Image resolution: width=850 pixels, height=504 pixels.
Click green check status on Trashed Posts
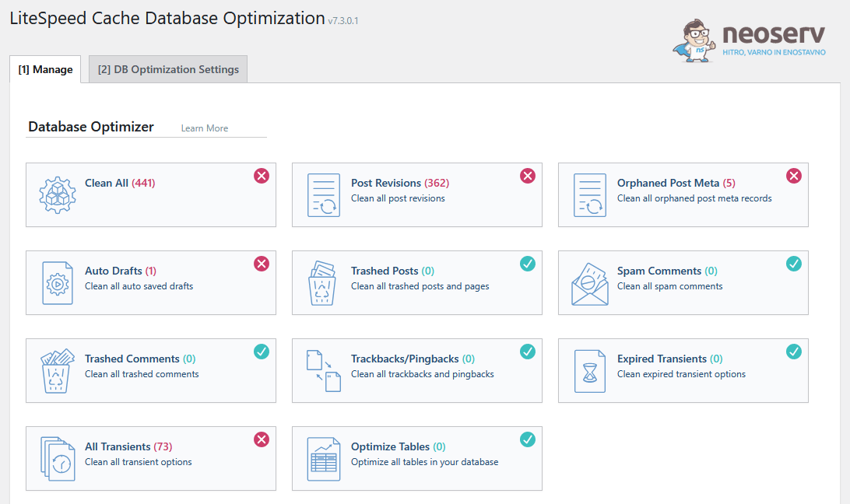click(528, 264)
